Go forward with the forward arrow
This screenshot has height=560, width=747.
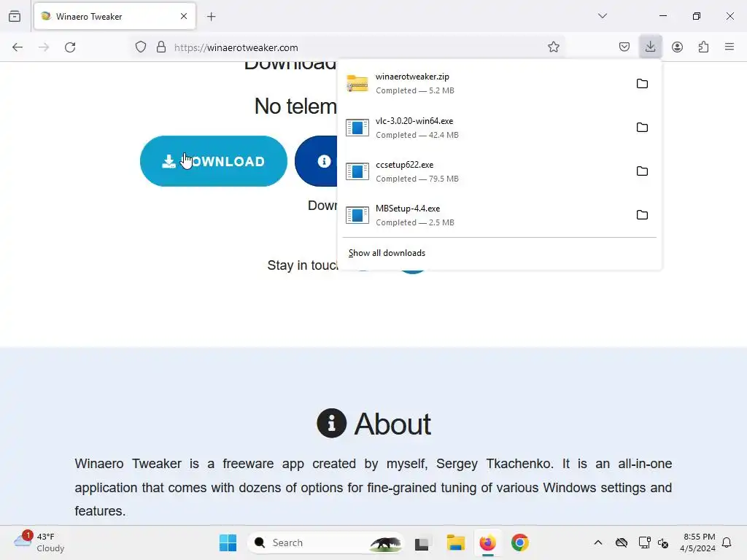(x=44, y=47)
